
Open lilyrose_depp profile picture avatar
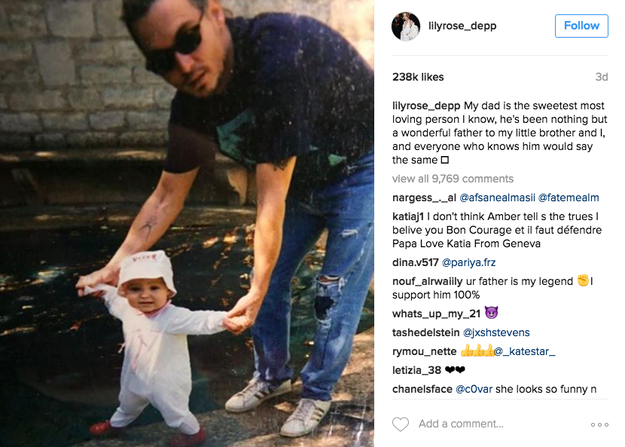pyautogui.click(x=406, y=26)
